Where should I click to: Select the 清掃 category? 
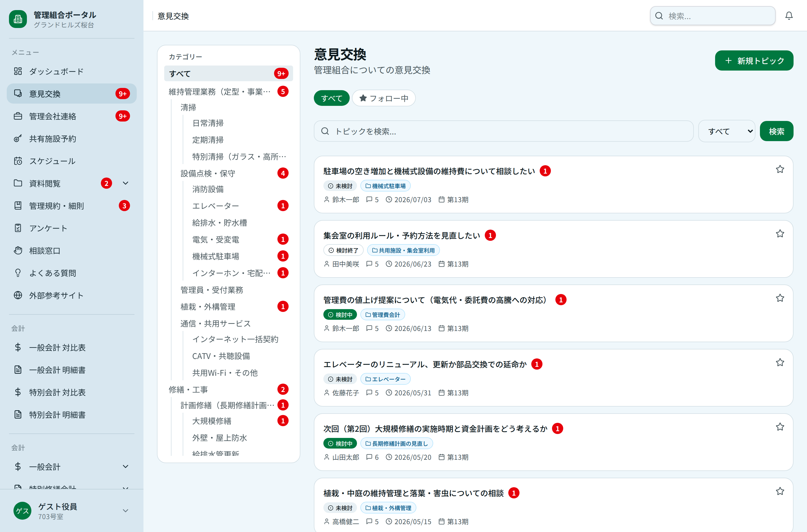pos(234,107)
